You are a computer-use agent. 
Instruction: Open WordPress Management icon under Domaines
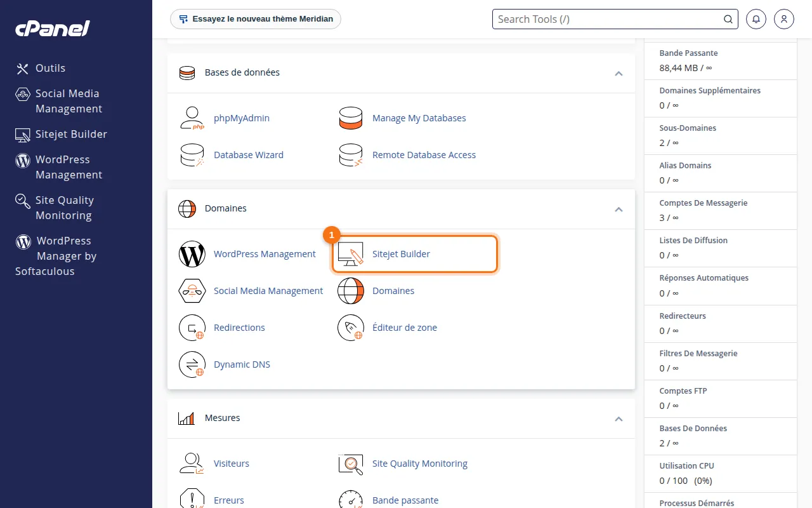pos(192,254)
